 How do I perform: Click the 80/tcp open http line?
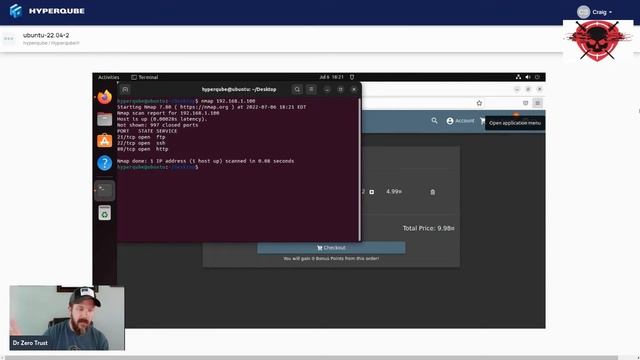[142, 149]
